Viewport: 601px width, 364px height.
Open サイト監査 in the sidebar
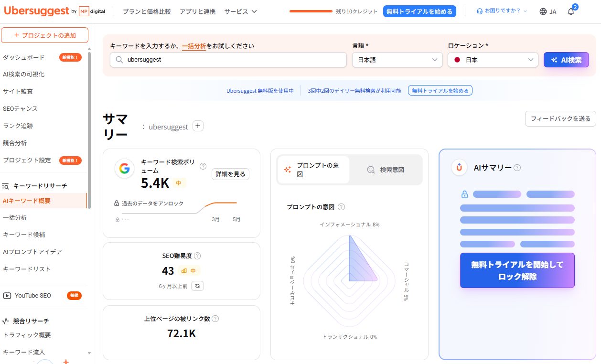click(x=18, y=92)
